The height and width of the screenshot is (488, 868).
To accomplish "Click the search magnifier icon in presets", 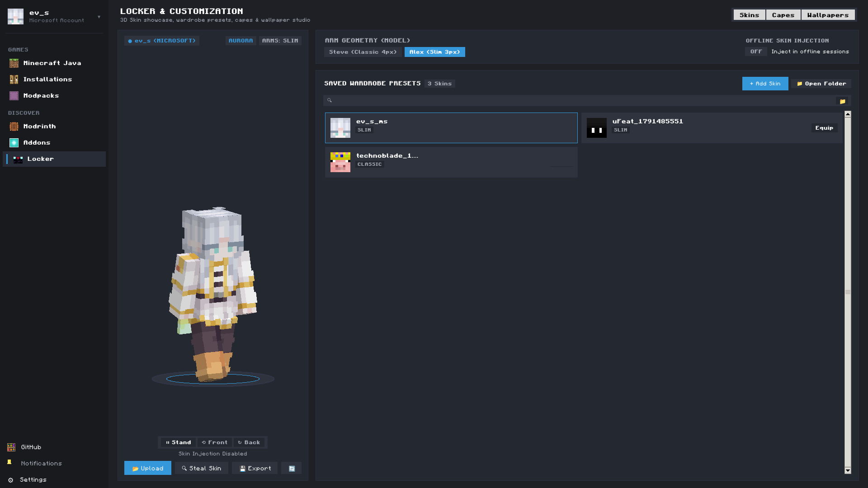I will pos(330,100).
